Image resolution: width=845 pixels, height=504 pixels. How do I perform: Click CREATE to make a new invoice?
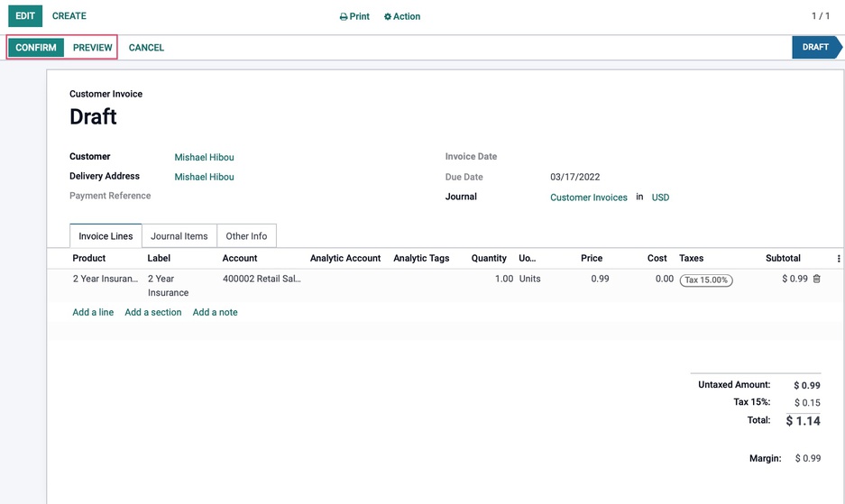[x=69, y=16]
